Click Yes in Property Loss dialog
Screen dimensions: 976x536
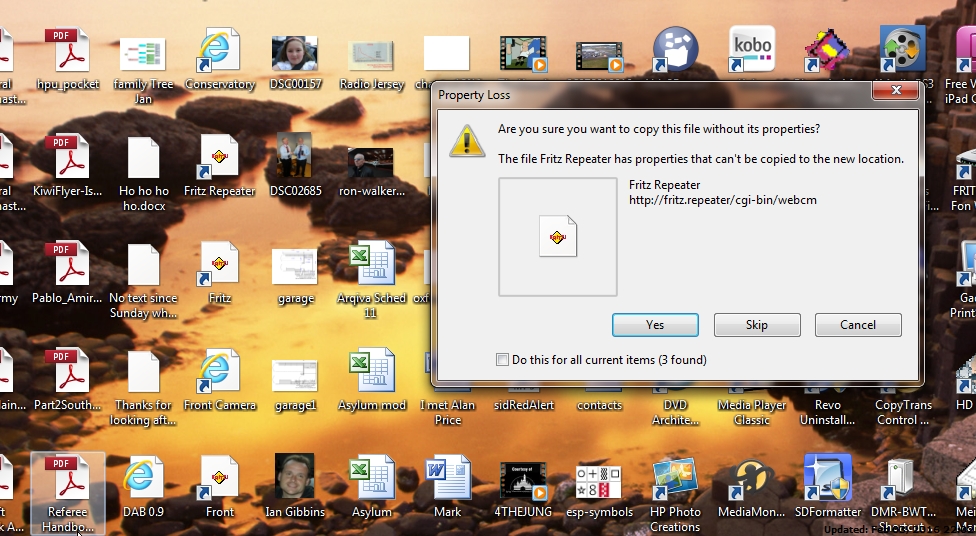(655, 325)
